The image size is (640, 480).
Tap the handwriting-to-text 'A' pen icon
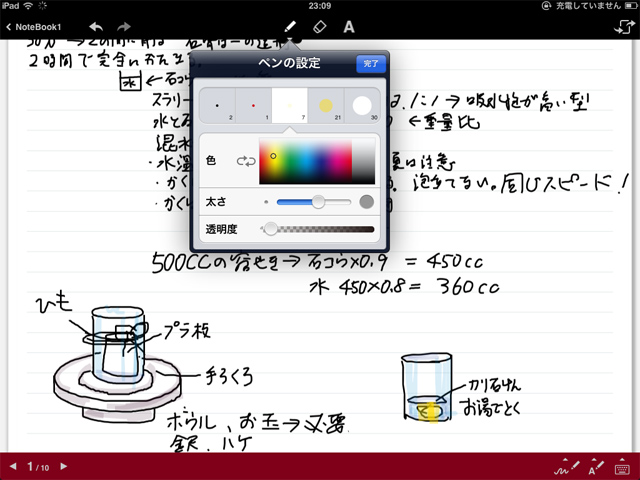[593, 467]
